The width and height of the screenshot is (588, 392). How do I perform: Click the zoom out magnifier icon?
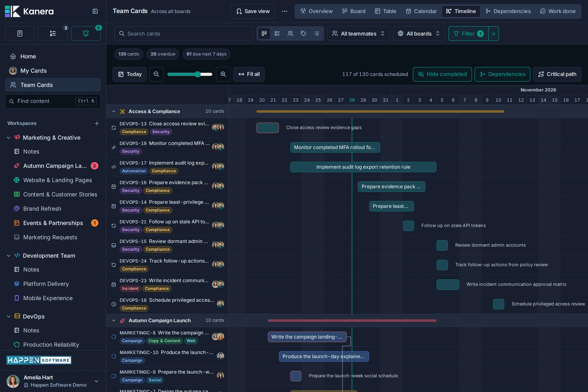point(156,74)
